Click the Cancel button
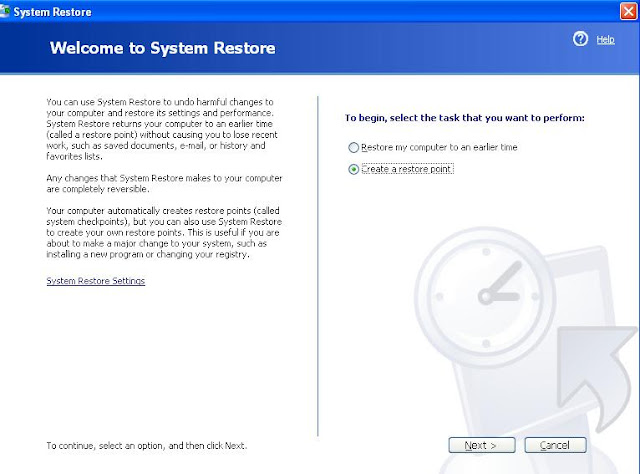The height and width of the screenshot is (474, 640). click(x=555, y=445)
